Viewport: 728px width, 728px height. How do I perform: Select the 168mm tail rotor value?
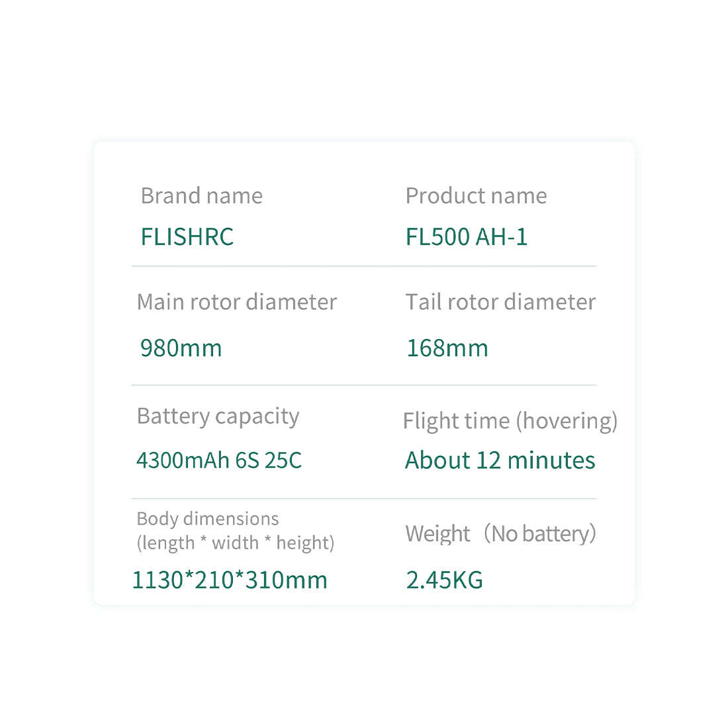click(x=447, y=348)
